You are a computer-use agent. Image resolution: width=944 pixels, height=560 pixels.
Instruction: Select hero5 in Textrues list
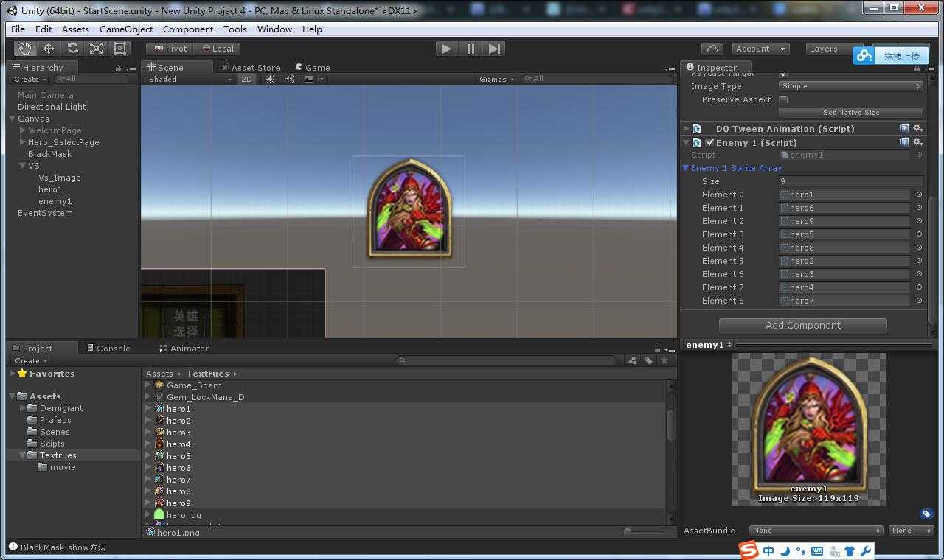coord(178,456)
